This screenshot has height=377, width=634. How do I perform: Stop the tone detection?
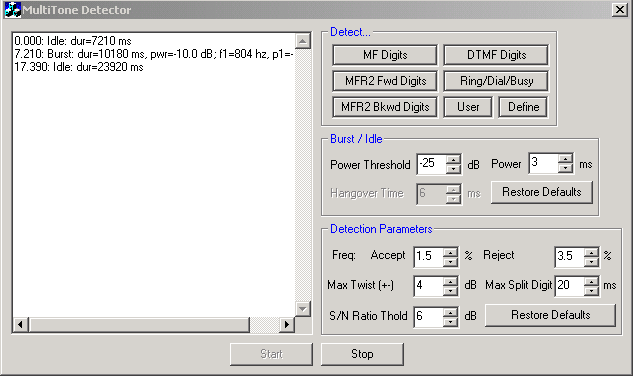[362, 354]
